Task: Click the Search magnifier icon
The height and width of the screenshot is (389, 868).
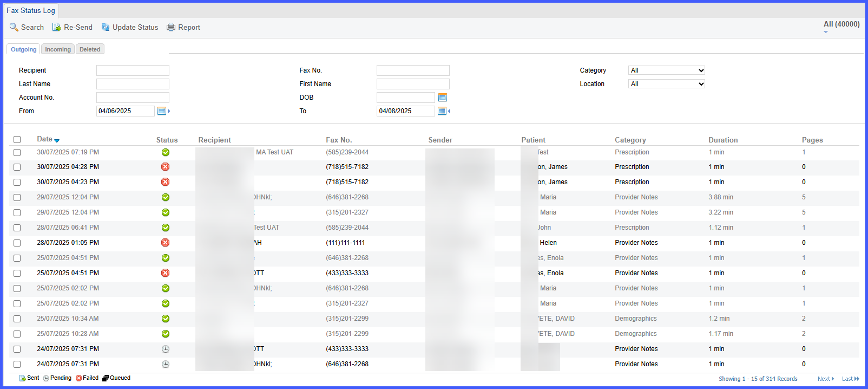Action: tap(14, 27)
